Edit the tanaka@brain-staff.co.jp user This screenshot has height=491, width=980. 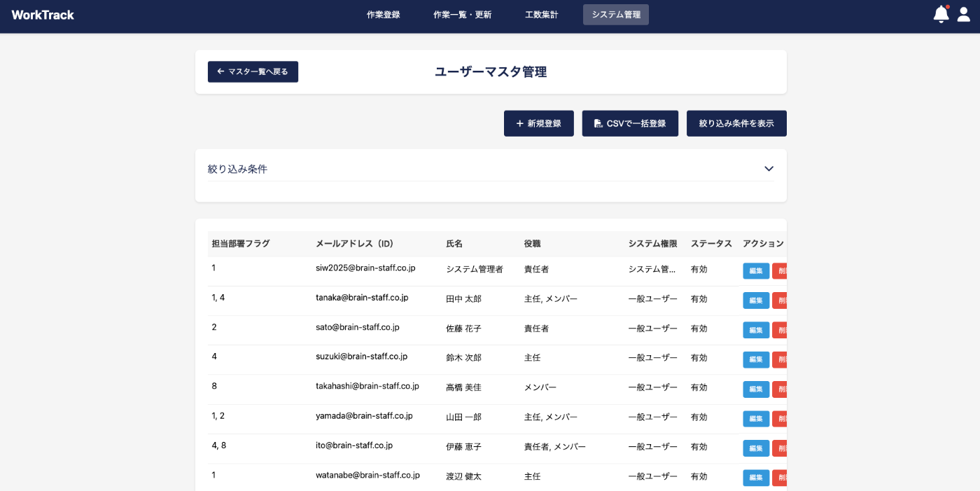[756, 300]
